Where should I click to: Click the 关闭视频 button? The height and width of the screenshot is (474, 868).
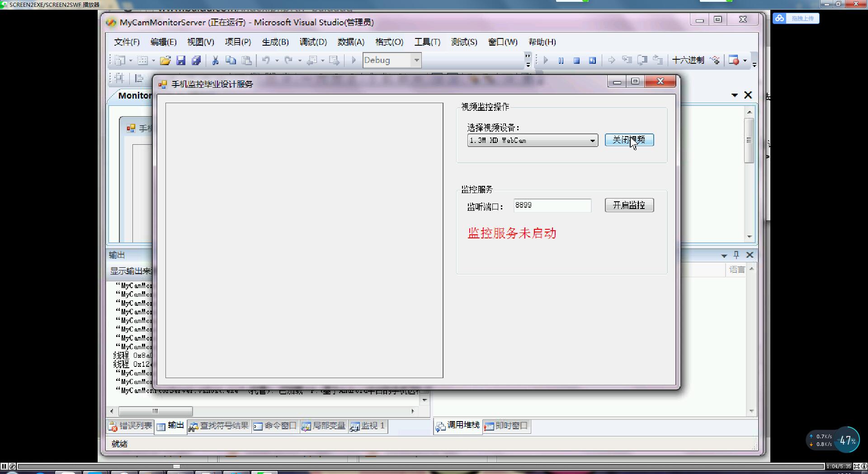[x=629, y=140]
